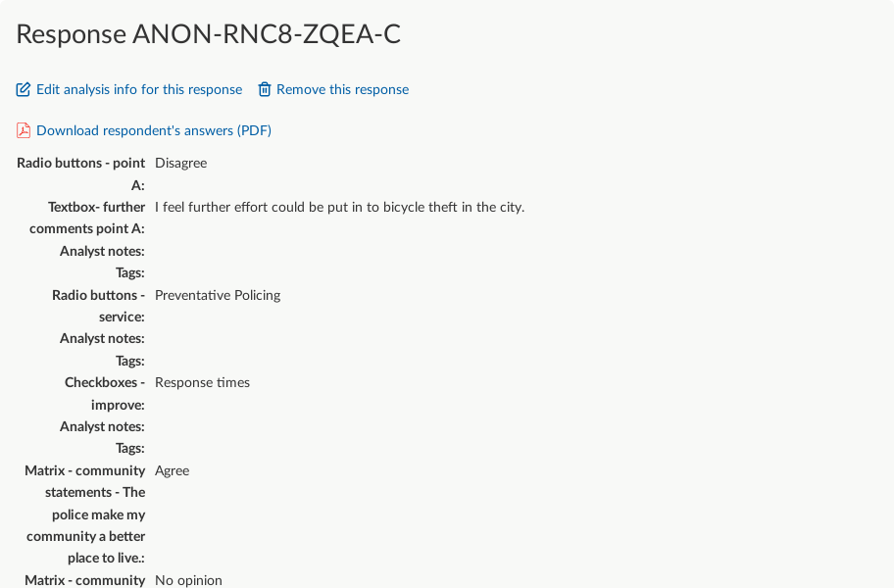
Task: Click Response times answer
Action: click(202, 382)
